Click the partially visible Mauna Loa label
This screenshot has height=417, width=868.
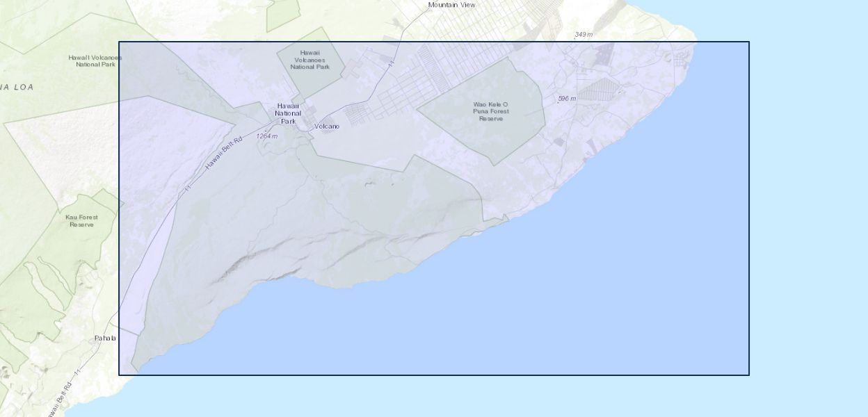17,88
